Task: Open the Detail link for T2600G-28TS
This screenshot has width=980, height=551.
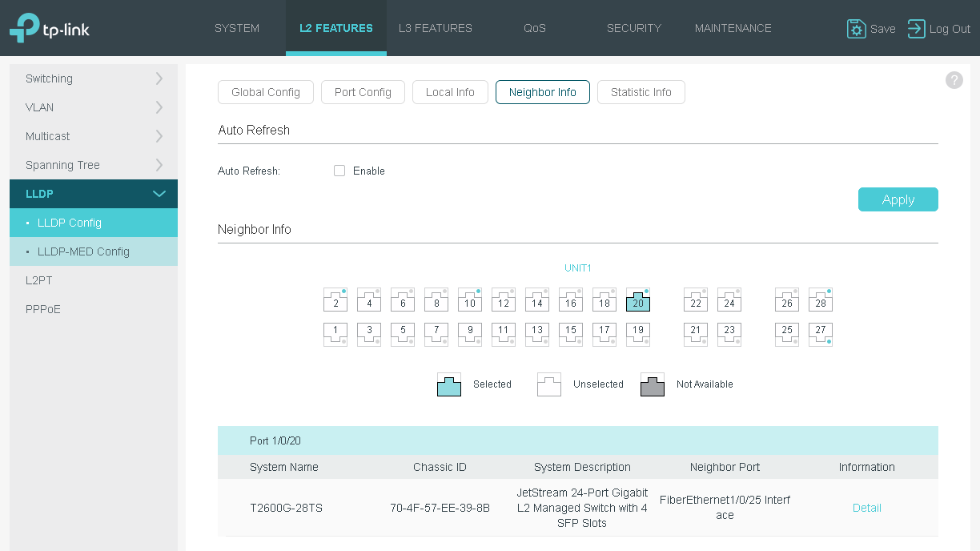Action: pos(867,508)
